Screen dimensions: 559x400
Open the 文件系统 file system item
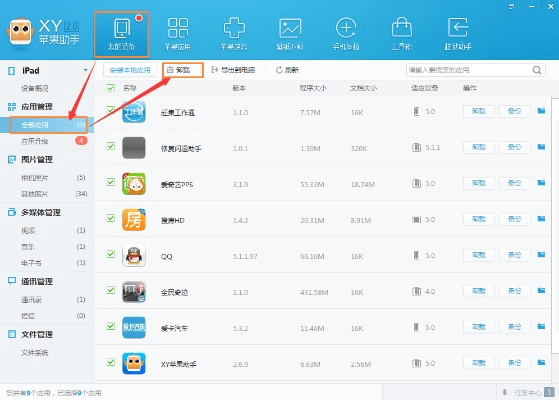(x=35, y=353)
